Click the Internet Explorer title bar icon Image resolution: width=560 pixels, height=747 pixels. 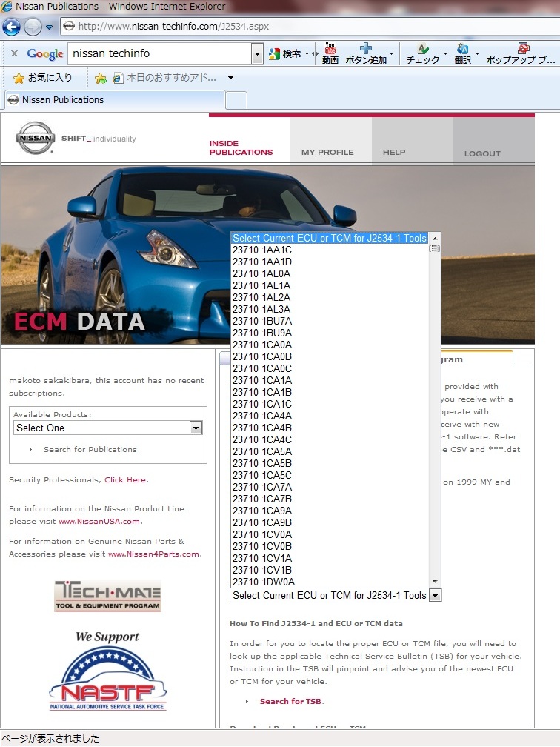7,6
